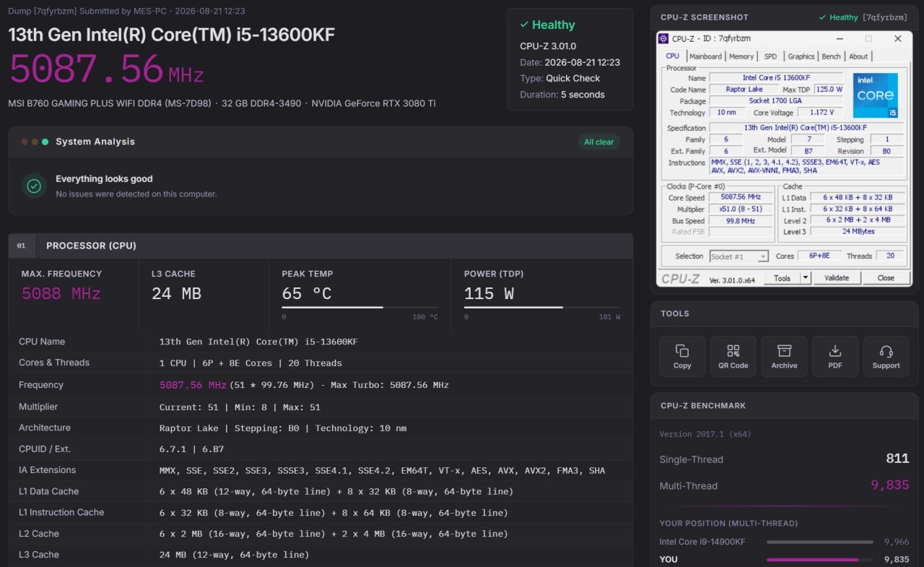Switch to Memory tab in CPU-Z
The height and width of the screenshot is (567, 924).
click(741, 56)
